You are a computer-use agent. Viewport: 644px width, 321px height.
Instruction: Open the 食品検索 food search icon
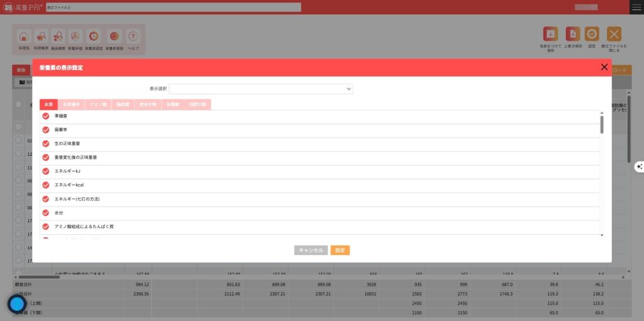pos(58,37)
